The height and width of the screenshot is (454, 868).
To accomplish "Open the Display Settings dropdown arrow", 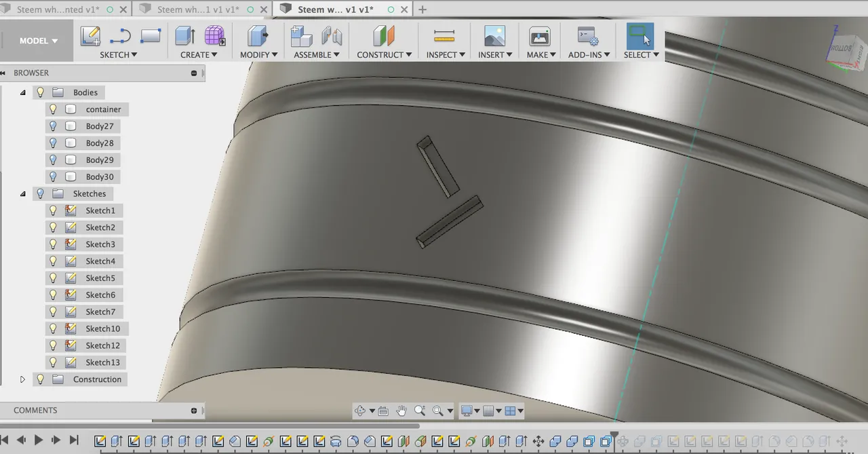I will (x=477, y=411).
